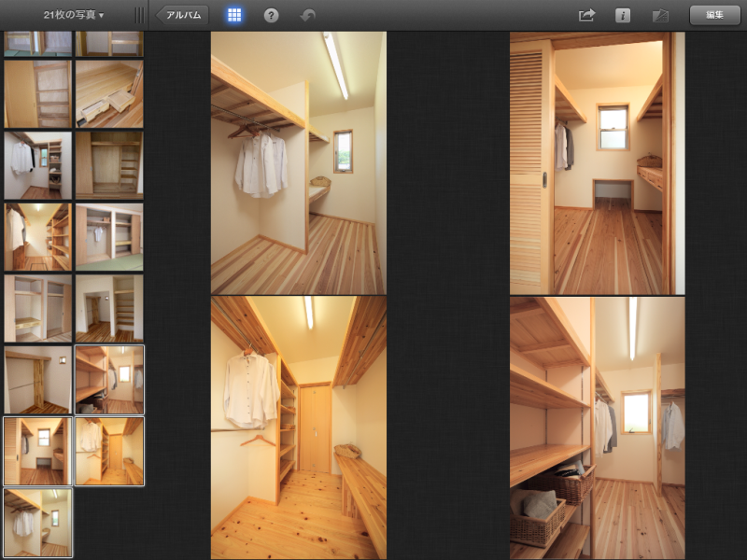Show photo info with the i icon
The image size is (747, 560).
pyautogui.click(x=623, y=15)
